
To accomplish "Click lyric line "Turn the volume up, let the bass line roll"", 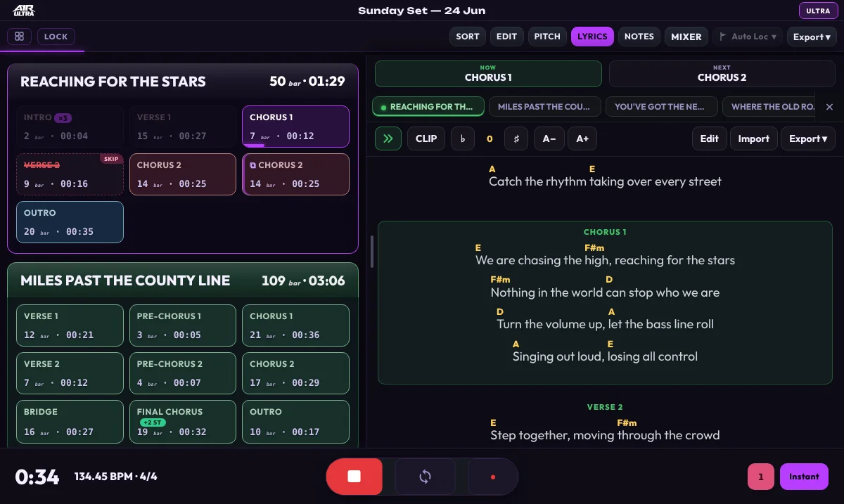I will point(606,324).
